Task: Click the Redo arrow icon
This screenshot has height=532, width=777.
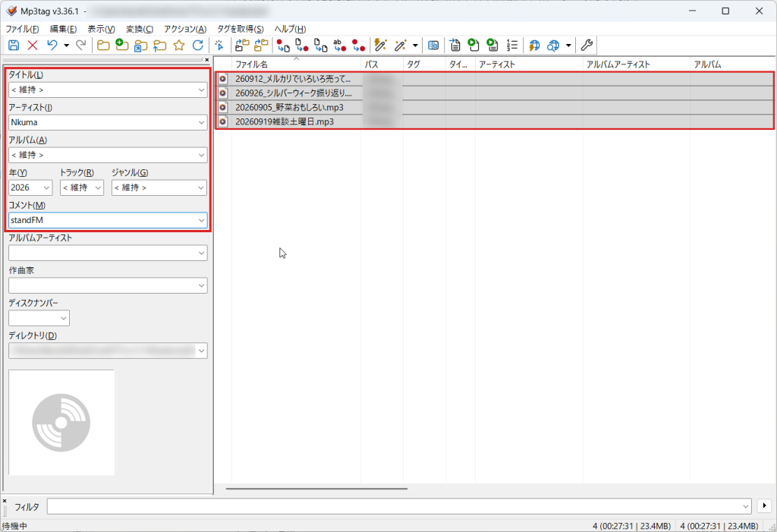Action: [x=80, y=46]
